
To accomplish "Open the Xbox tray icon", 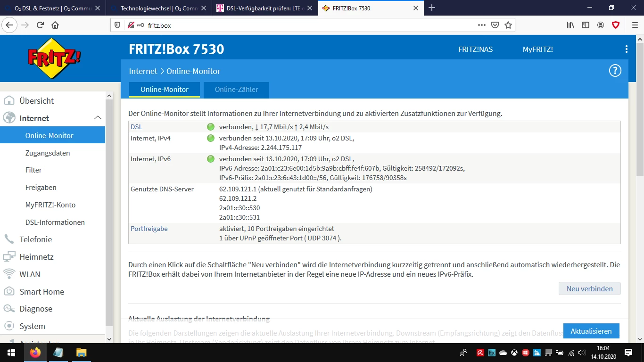I will coord(514,352).
